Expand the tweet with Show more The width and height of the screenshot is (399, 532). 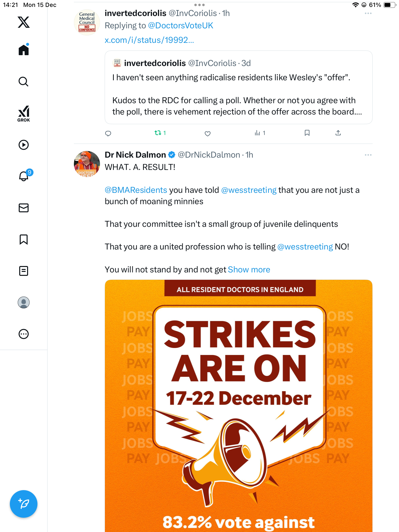pos(249,269)
